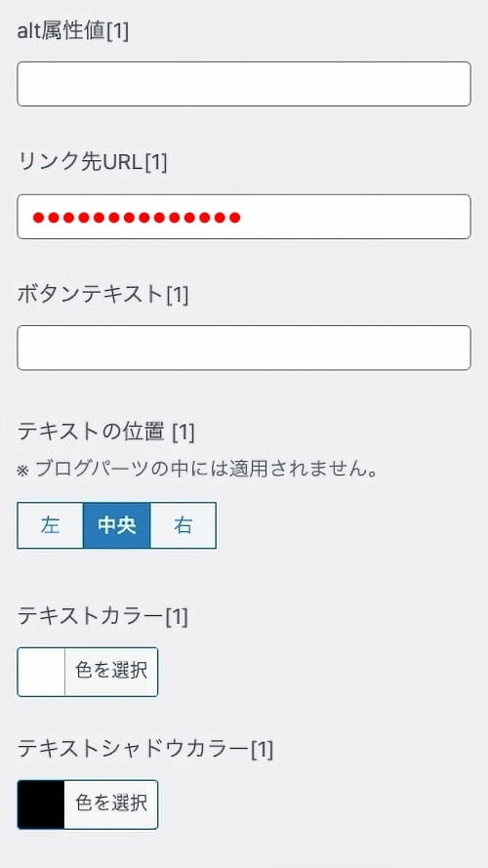Click the ブログパーツ note text
This screenshot has height=868, width=488.
(x=197, y=470)
